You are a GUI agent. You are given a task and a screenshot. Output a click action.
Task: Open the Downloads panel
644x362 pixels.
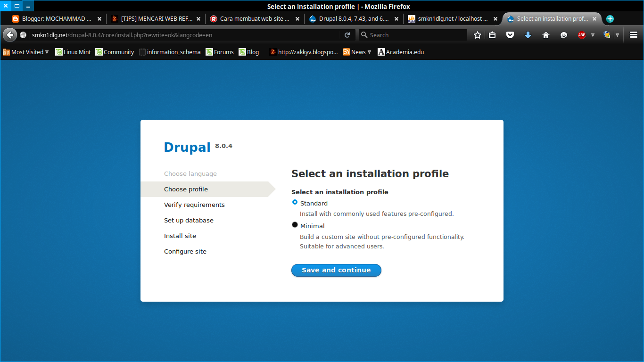tap(528, 34)
